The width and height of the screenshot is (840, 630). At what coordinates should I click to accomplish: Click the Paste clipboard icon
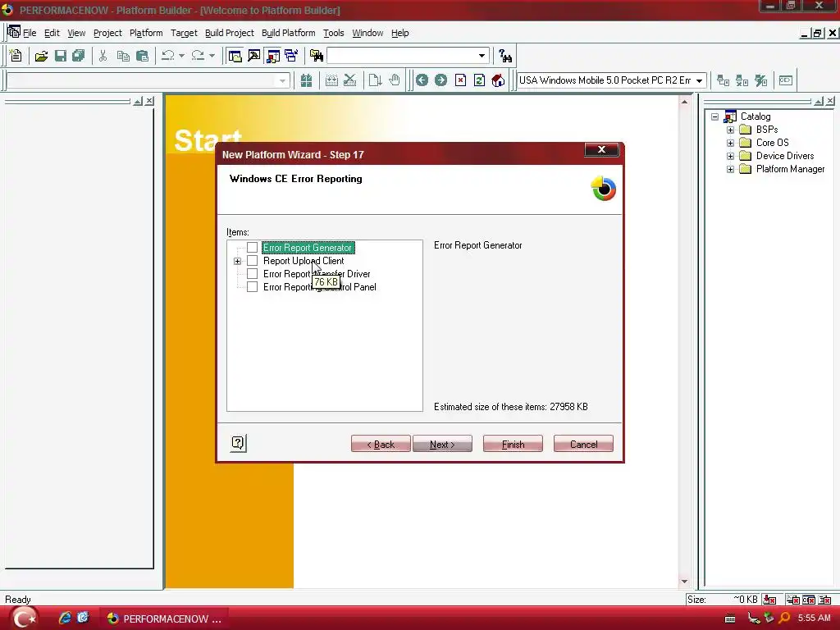(x=142, y=56)
